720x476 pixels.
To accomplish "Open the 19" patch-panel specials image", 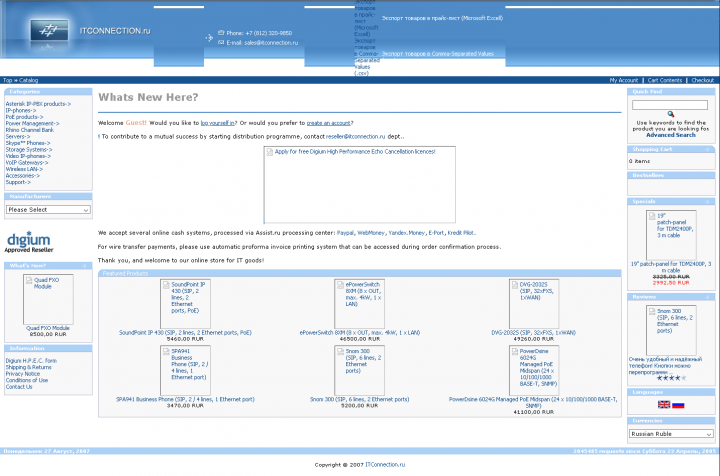I will [671, 235].
